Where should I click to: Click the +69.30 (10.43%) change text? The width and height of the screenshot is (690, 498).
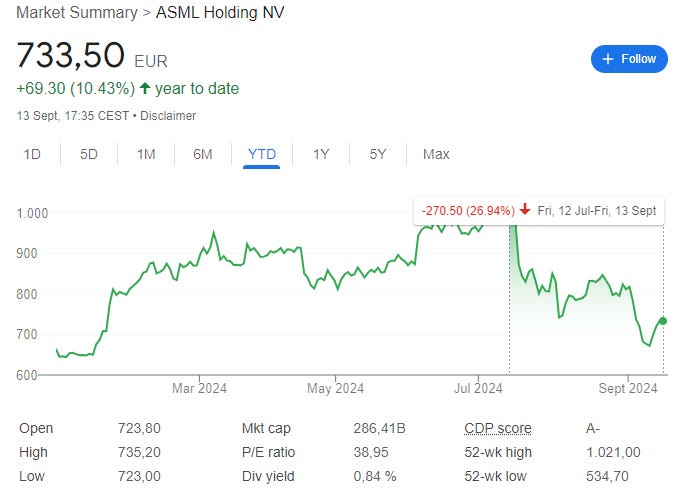76,88
